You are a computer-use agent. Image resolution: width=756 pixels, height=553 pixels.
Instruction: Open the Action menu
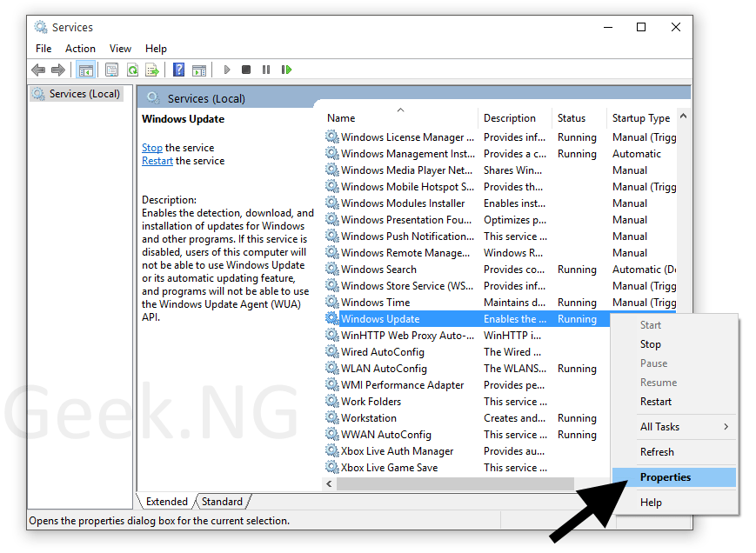(81, 49)
